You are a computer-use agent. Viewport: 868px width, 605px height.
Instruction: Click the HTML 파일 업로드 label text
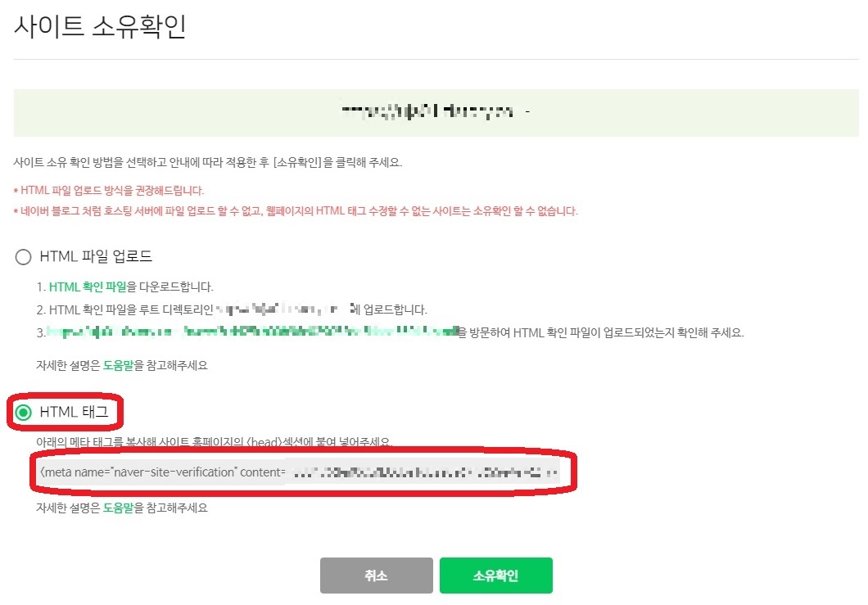coord(96,256)
